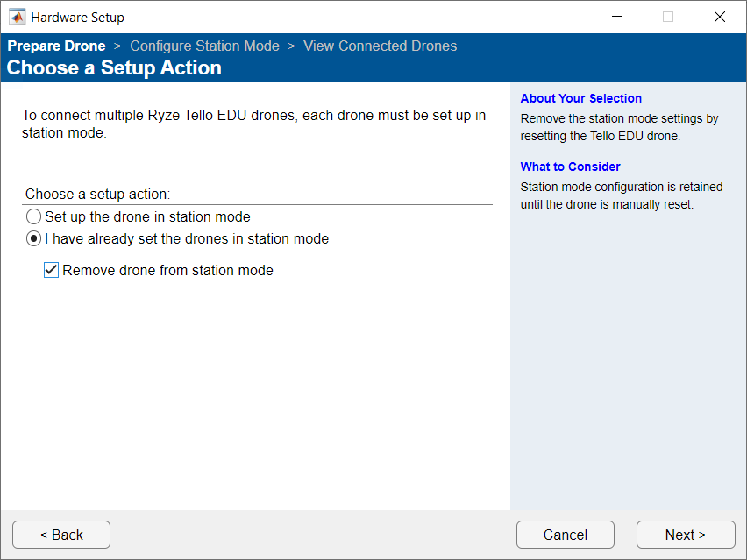Click the breadcrumb arrow after Configure Station Mode

point(292,46)
